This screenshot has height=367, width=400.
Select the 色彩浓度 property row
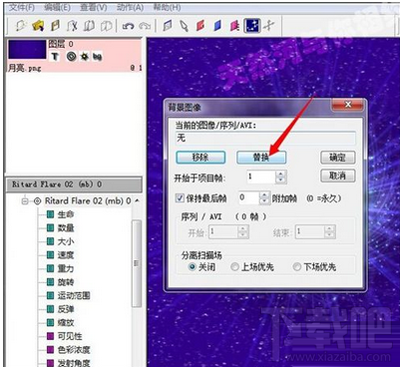pos(68,350)
